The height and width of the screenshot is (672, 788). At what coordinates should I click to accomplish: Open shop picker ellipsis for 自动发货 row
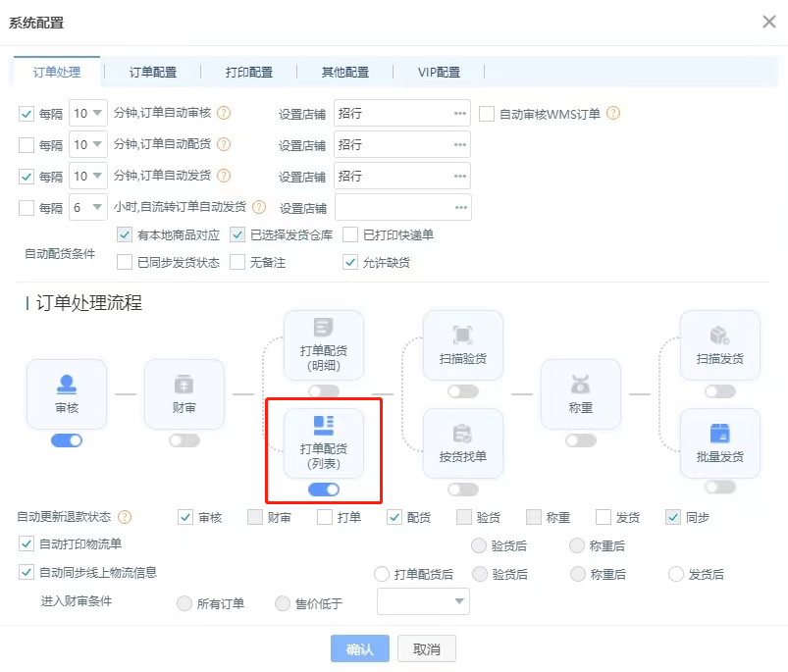pos(460,177)
